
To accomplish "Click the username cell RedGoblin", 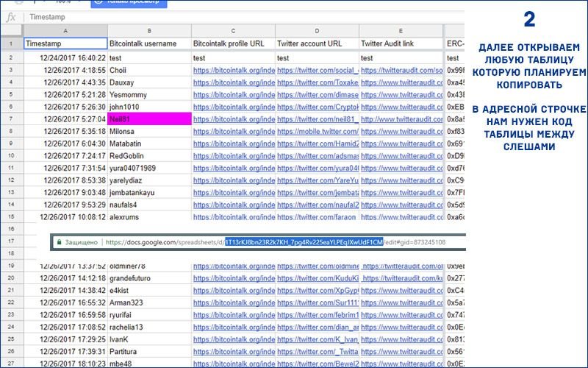I will (x=149, y=156).
